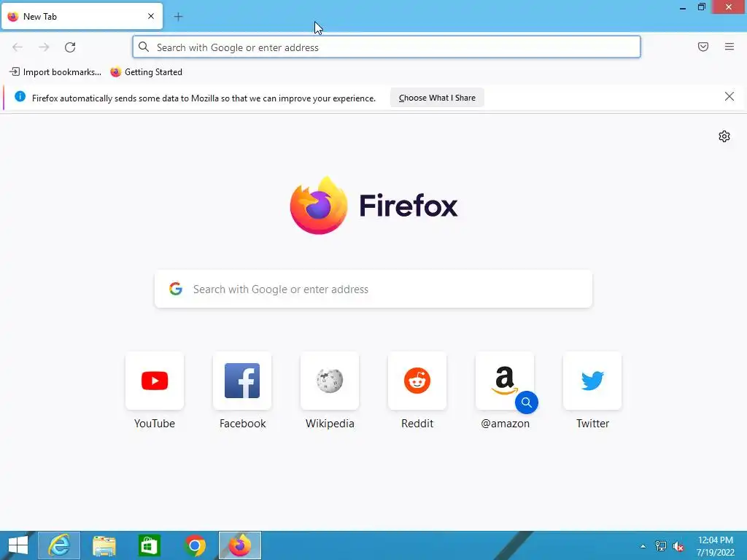Click the Firefox icon on New Tab tab

(x=13, y=17)
